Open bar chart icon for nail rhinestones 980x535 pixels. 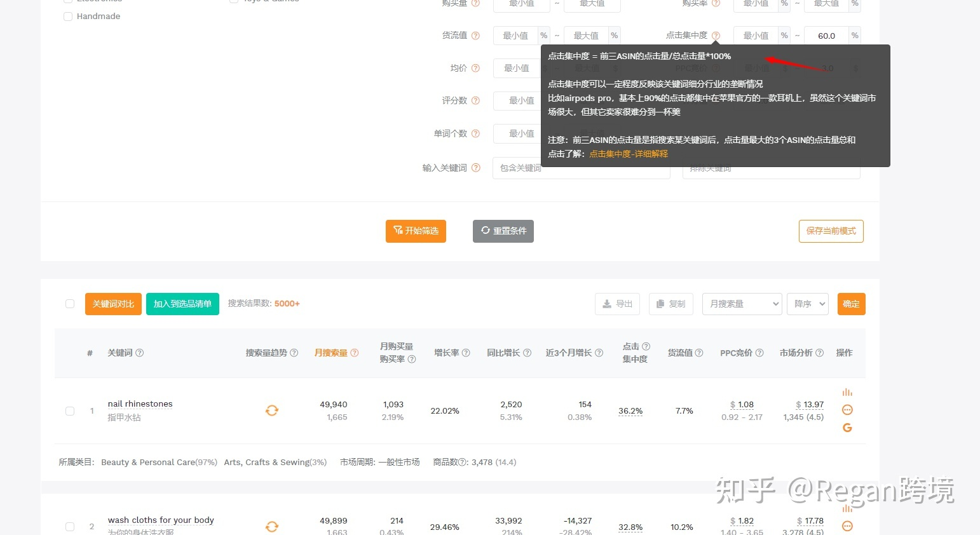tap(847, 392)
